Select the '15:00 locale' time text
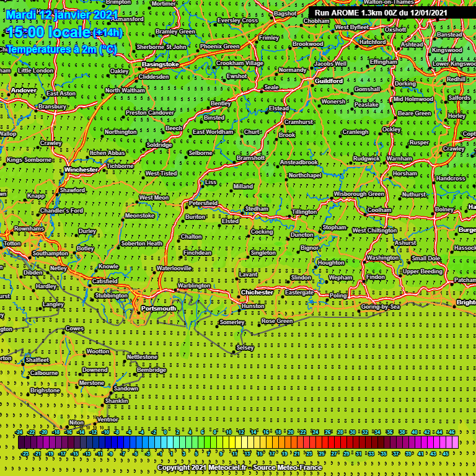Screen dimensions: 476x476 click(x=48, y=32)
